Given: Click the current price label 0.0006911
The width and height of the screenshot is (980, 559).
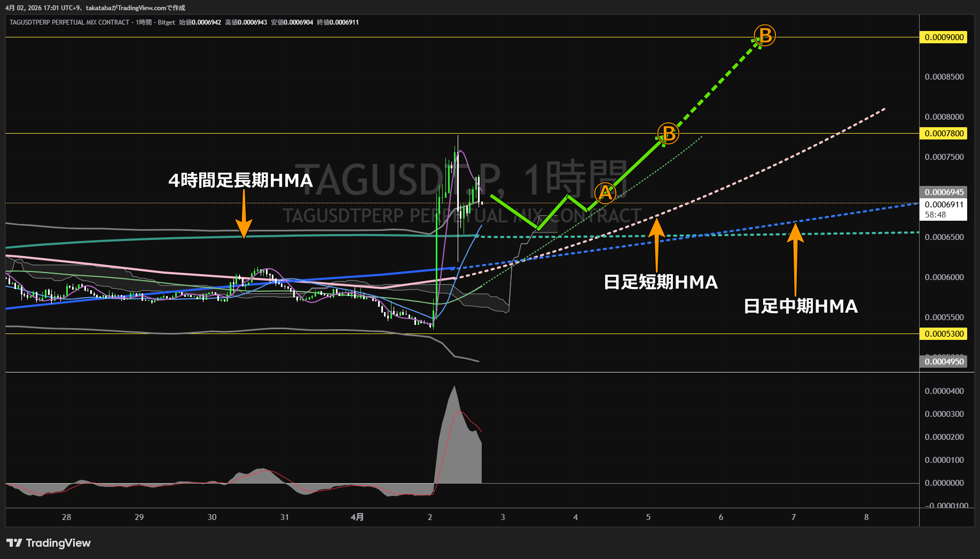Looking at the screenshot, I should tap(944, 205).
